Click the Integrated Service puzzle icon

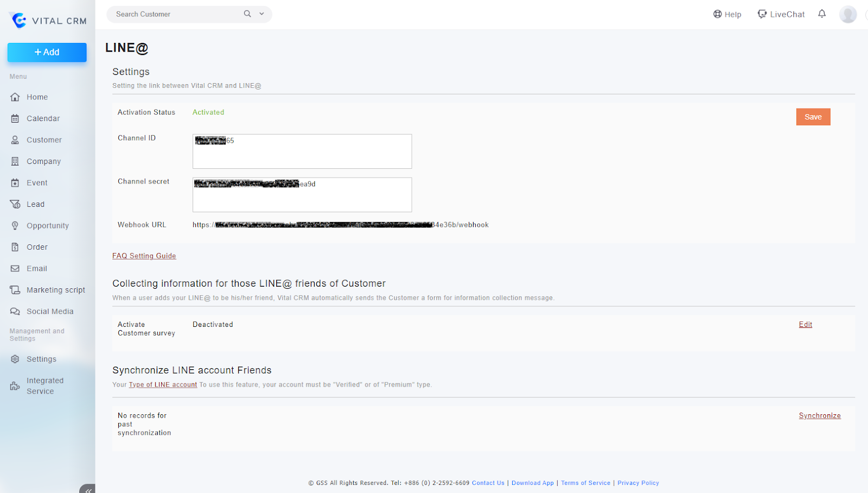15,386
